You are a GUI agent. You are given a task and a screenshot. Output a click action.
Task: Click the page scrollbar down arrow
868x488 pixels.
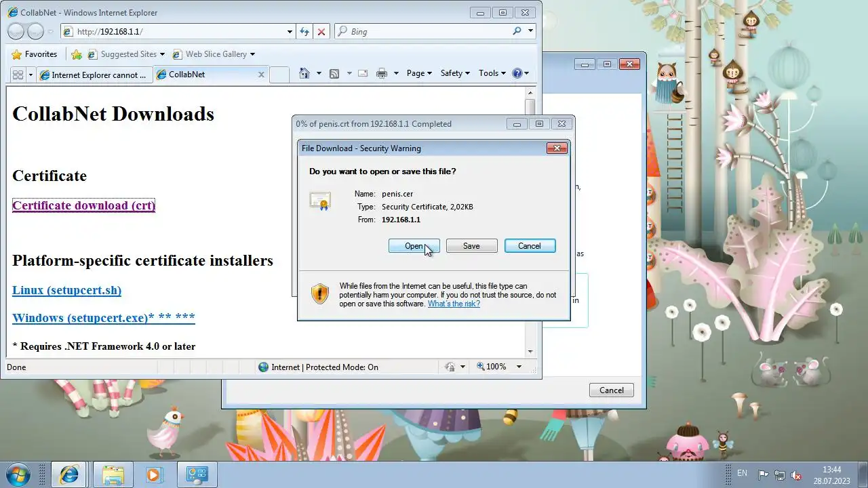click(530, 351)
